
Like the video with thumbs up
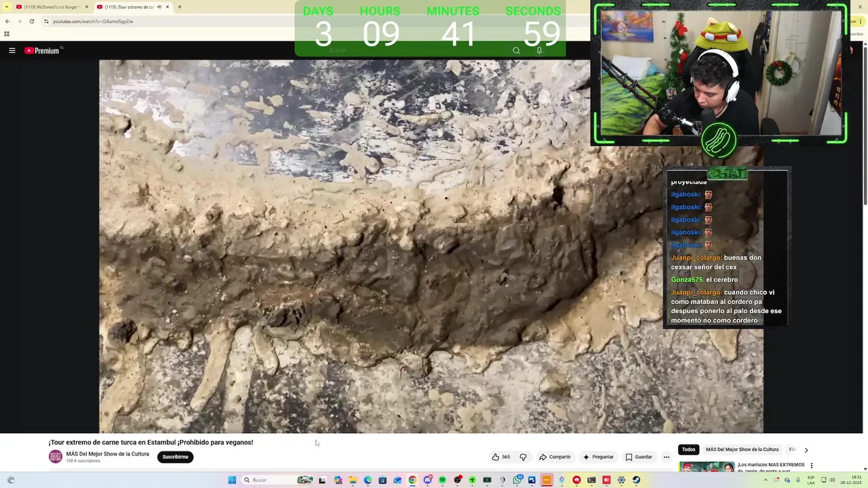pos(500,457)
